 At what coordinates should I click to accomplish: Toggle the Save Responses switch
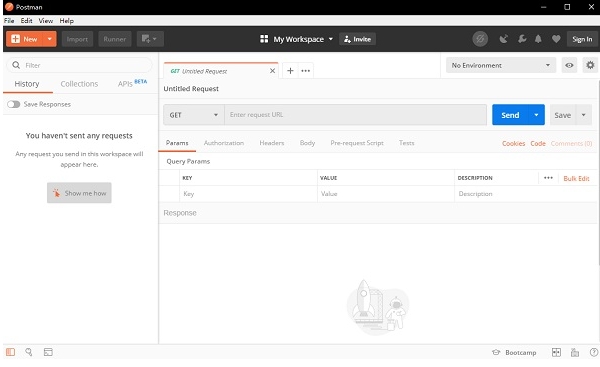point(14,104)
